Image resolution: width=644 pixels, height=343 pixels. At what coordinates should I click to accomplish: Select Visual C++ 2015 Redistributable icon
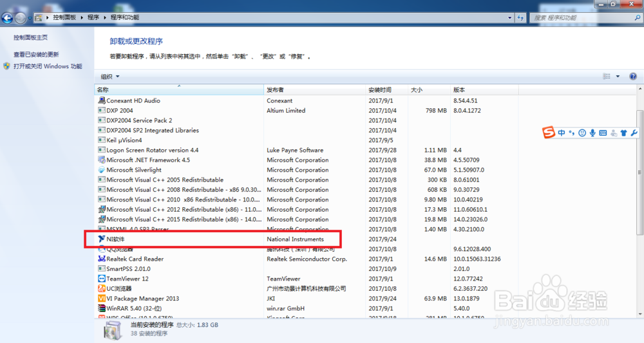click(102, 219)
